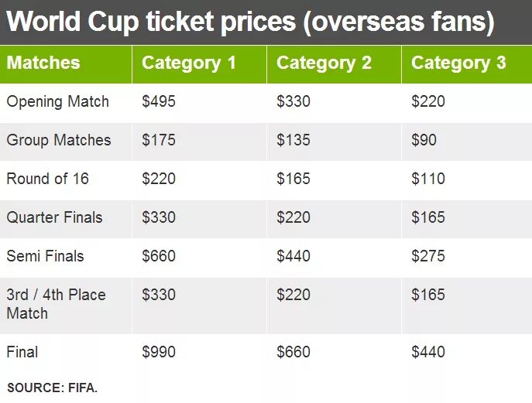Click the World Cup ticket prices title

point(250,22)
